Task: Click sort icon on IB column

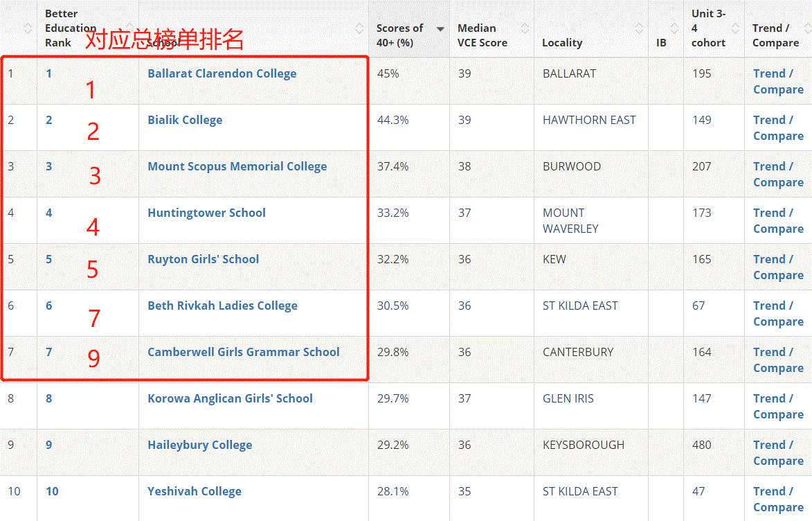Action: [674, 28]
